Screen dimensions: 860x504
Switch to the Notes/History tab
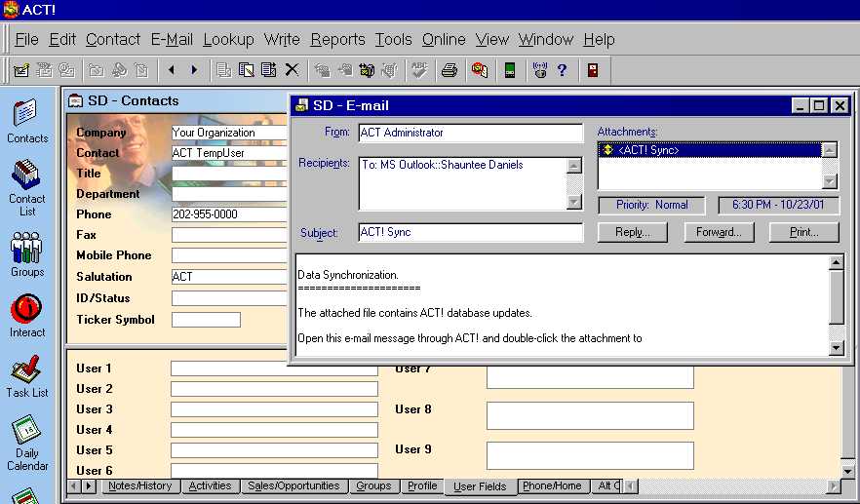(x=140, y=485)
